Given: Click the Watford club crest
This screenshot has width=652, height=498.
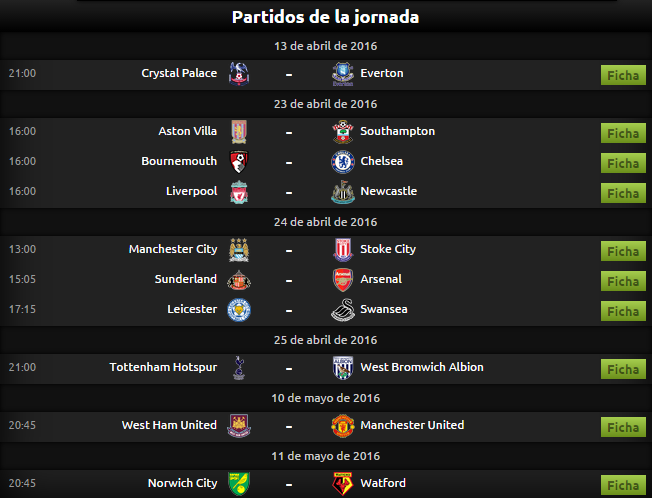Looking at the screenshot, I should coord(343,483).
